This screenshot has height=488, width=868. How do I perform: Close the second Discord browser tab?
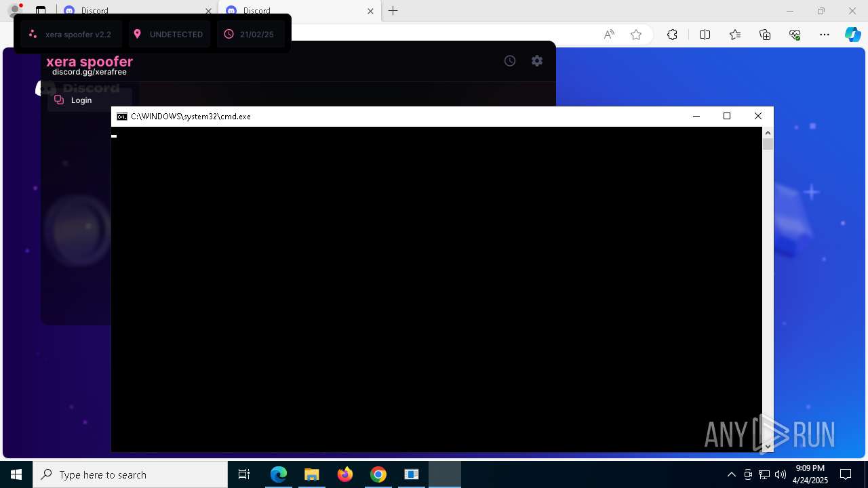pos(370,11)
